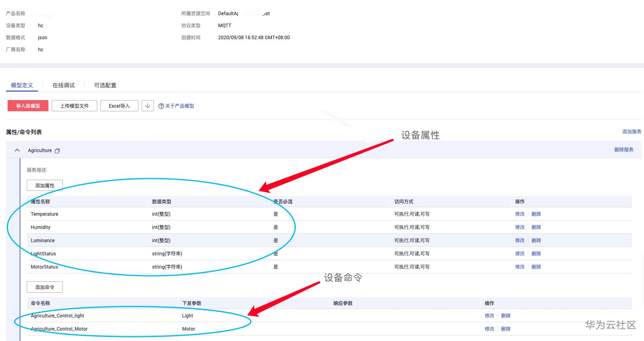Click the 访问方式 column header

click(x=404, y=202)
